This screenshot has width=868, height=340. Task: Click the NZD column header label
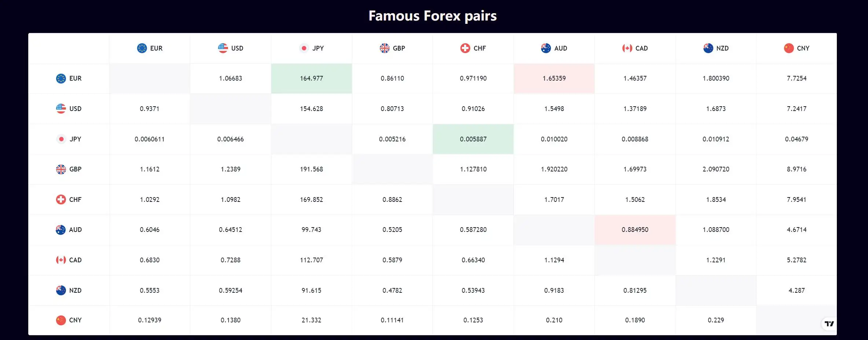click(x=722, y=48)
